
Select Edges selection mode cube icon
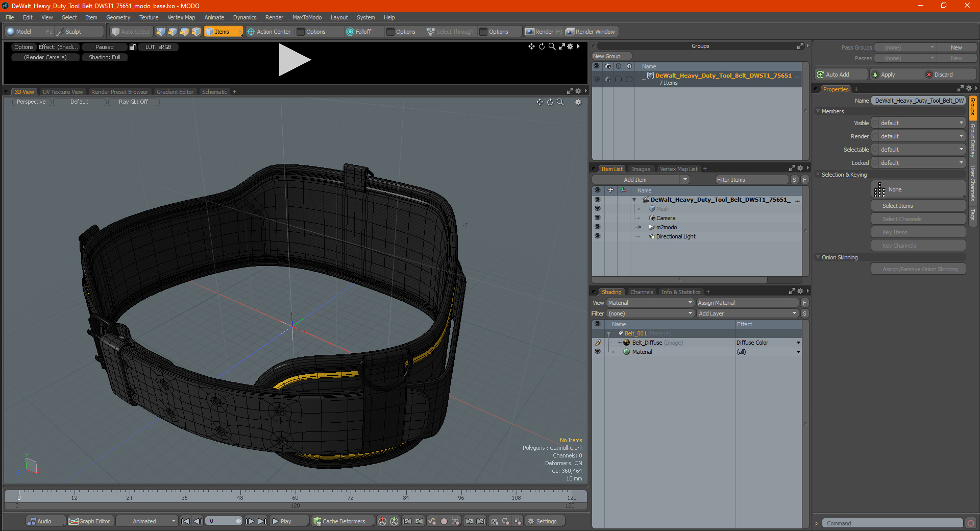pos(173,32)
